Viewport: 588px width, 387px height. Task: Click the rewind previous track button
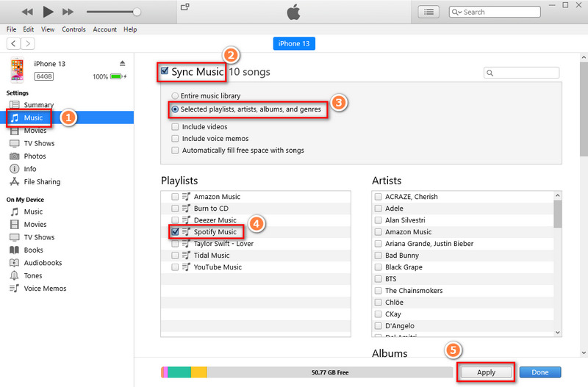click(27, 12)
